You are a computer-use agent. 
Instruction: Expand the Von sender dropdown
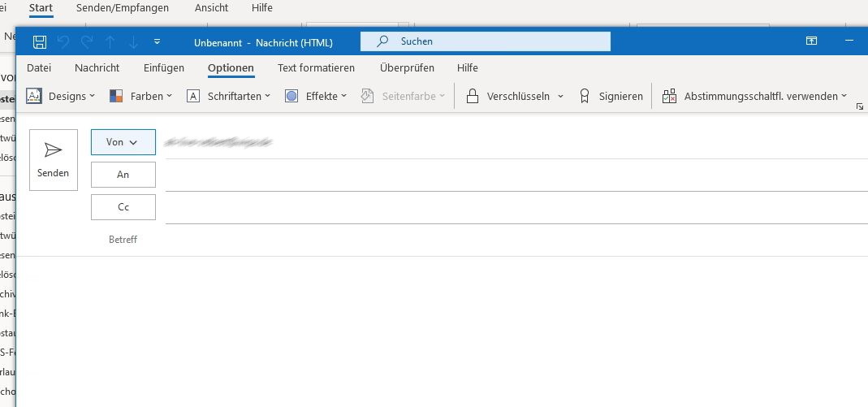pos(123,142)
